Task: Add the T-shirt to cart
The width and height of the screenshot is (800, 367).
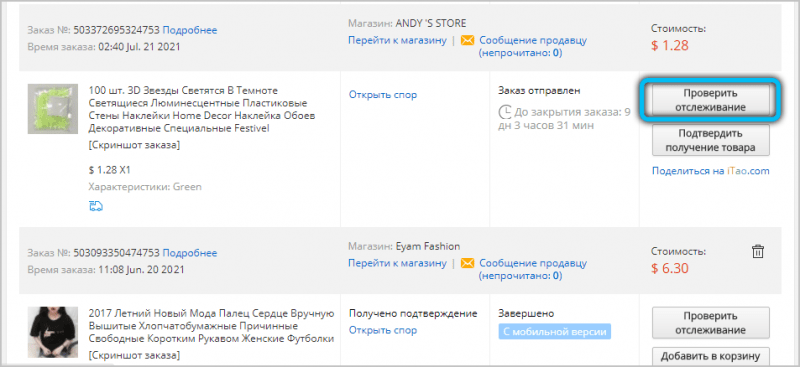Action: (711, 356)
